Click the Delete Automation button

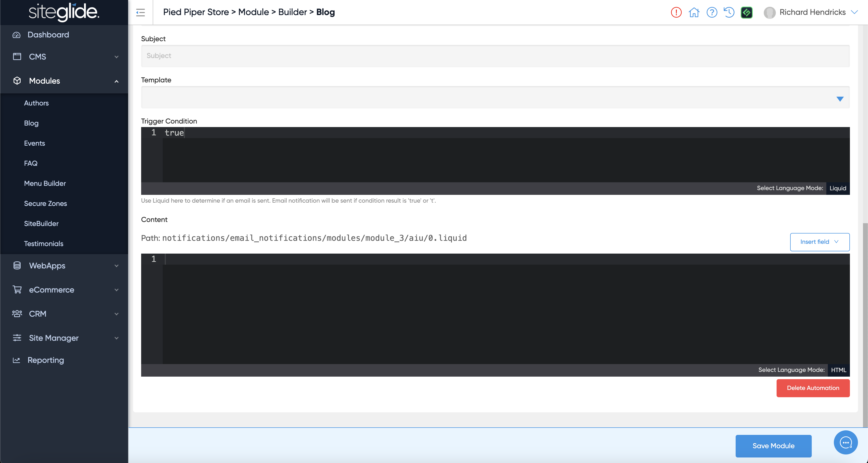(813, 388)
